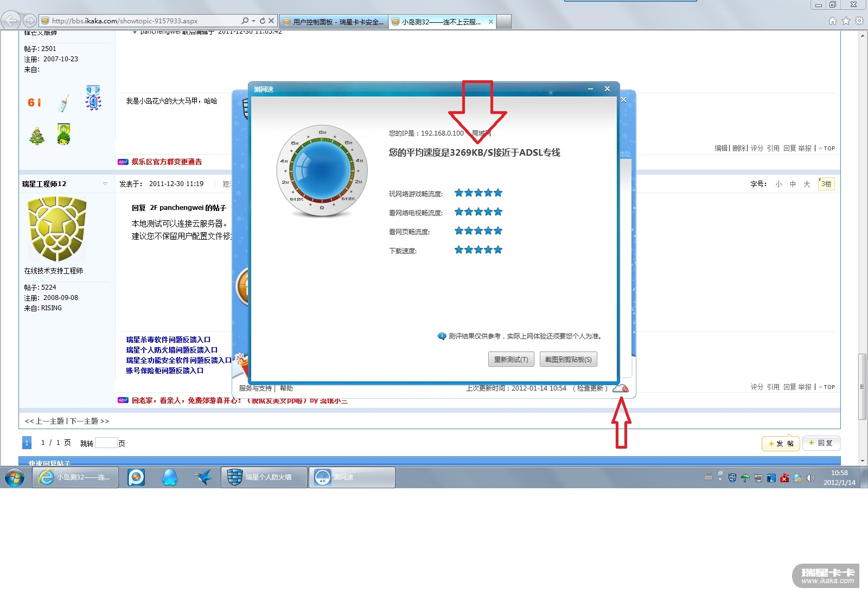Image resolution: width=868 pixels, height=594 pixels.
Task: Open the address bar search dropdown arrow
Action: tap(253, 21)
